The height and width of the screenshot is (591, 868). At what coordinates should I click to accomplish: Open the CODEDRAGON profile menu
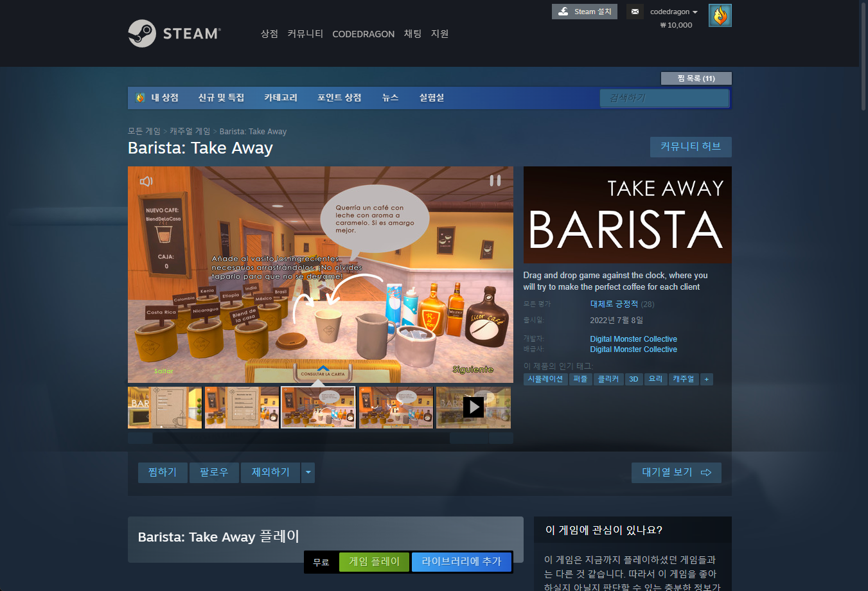coord(363,34)
